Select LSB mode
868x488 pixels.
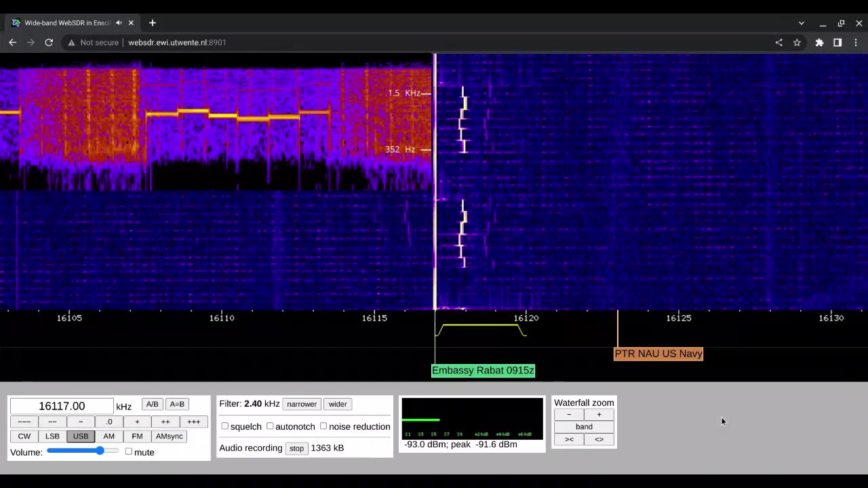(52, 436)
